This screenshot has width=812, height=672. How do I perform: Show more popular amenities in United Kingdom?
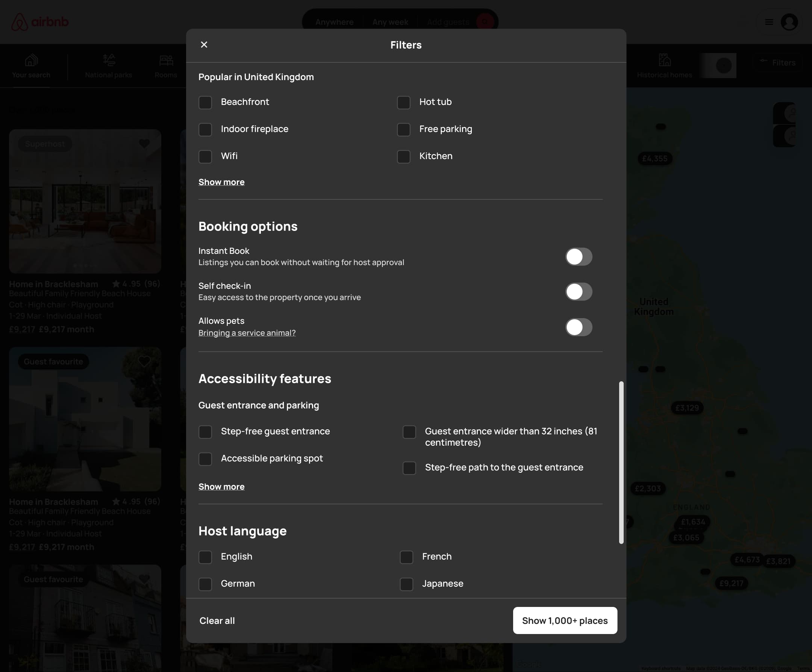(221, 182)
